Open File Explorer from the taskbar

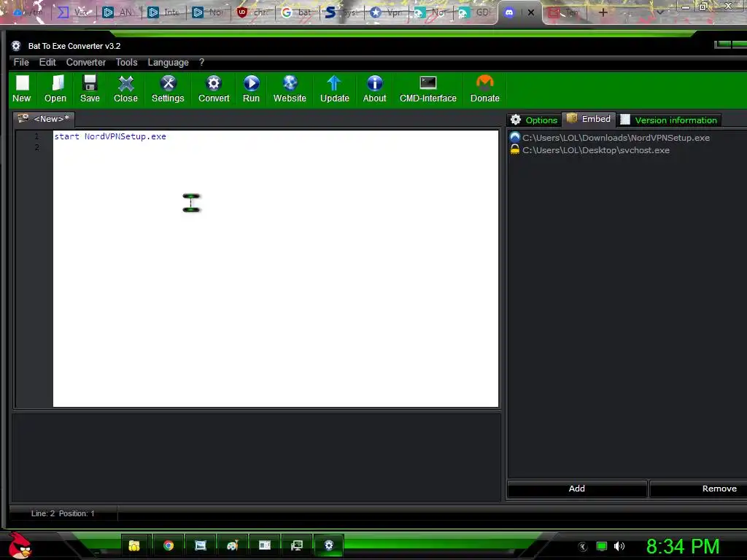pos(134,545)
